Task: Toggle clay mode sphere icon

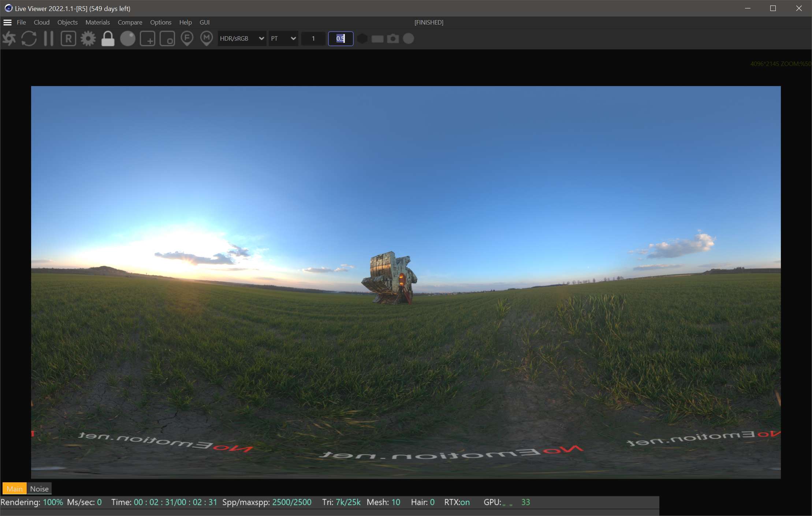Action: [127, 38]
